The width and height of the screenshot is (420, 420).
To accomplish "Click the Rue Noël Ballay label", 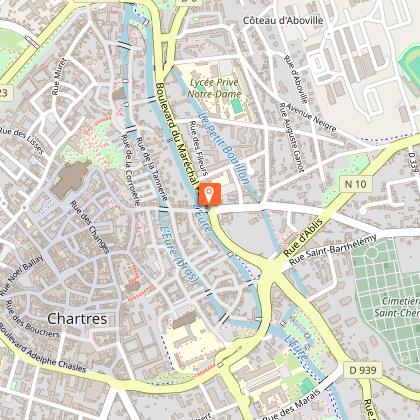I will tap(22, 276).
